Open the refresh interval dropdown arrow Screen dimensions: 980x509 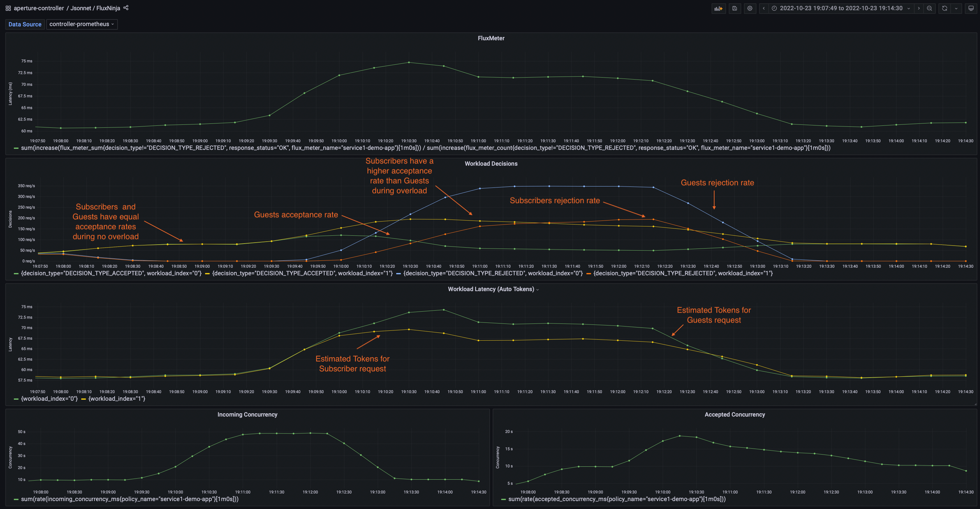click(956, 8)
